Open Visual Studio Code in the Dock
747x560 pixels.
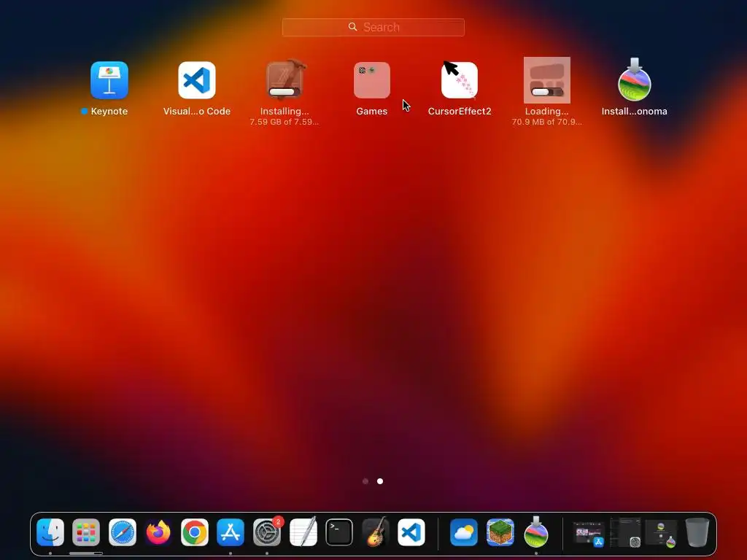coord(411,532)
